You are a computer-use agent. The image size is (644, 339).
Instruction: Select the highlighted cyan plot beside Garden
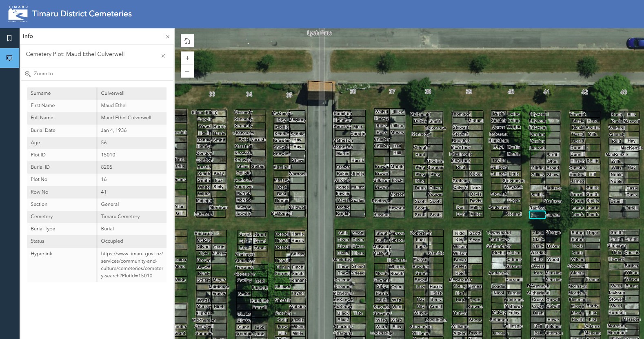(537, 215)
